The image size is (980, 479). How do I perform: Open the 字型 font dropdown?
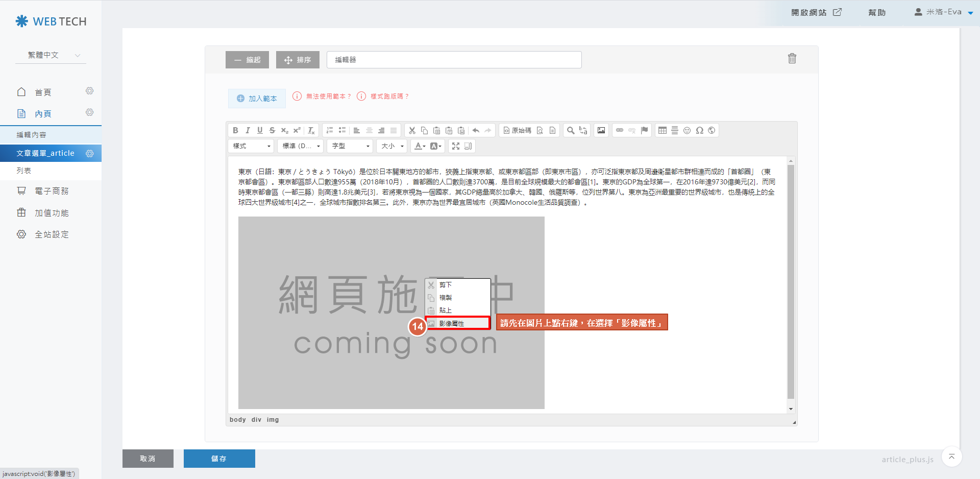(x=350, y=146)
